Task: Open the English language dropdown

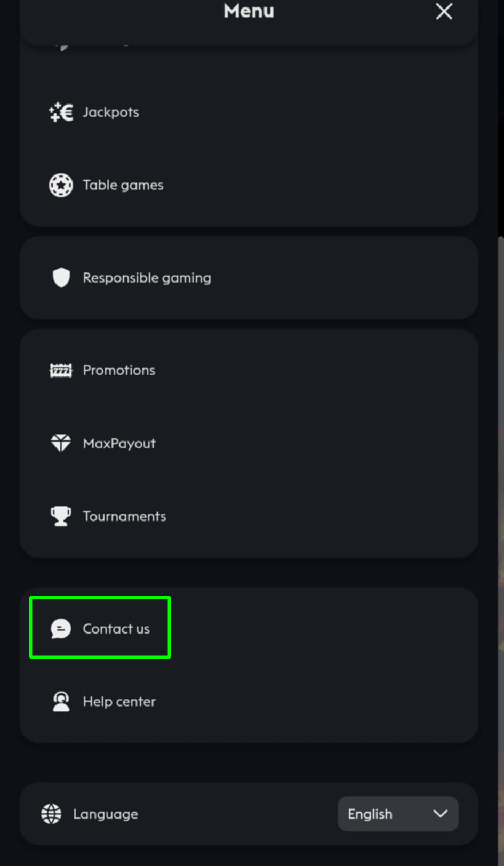Action: pyautogui.click(x=397, y=814)
